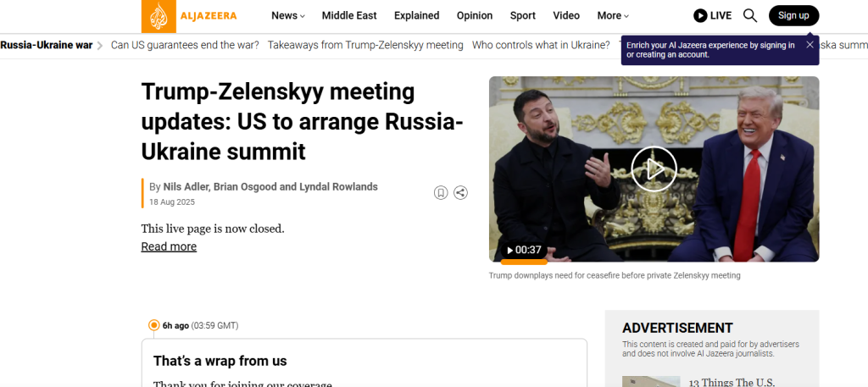The width and height of the screenshot is (868, 387).
Task: Expand the More menu
Action: click(613, 15)
